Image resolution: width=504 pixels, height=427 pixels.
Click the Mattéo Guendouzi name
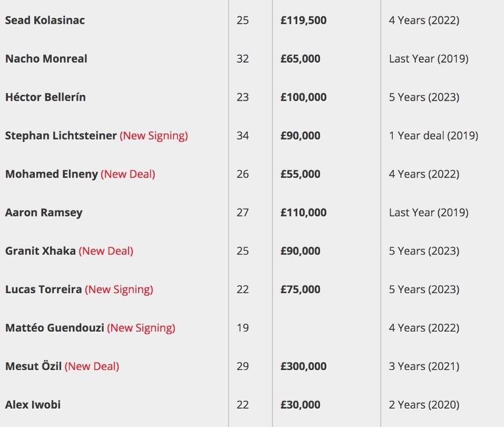point(55,328)
